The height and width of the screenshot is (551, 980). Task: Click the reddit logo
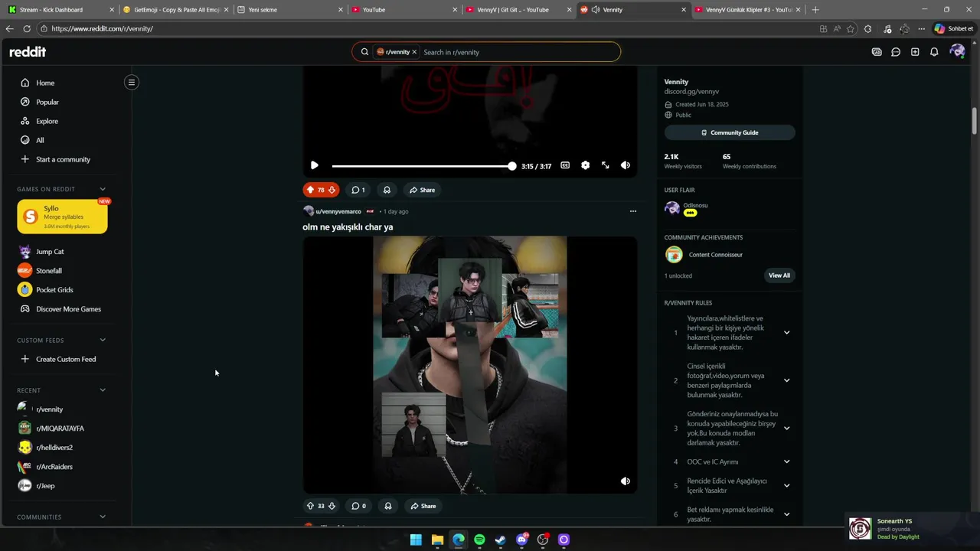tap(28, 52)
